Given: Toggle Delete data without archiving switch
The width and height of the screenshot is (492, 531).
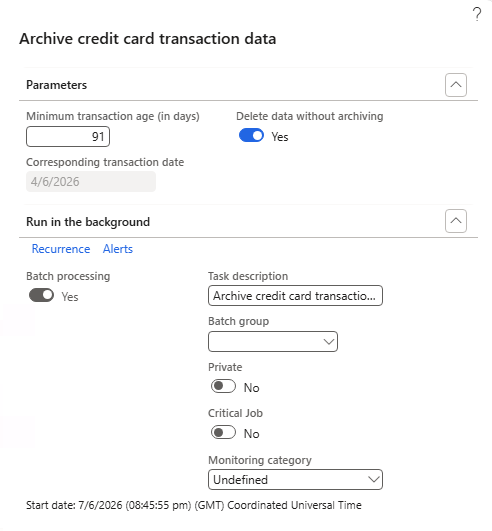Looking at the screenshot, I should tap(251, 135).
